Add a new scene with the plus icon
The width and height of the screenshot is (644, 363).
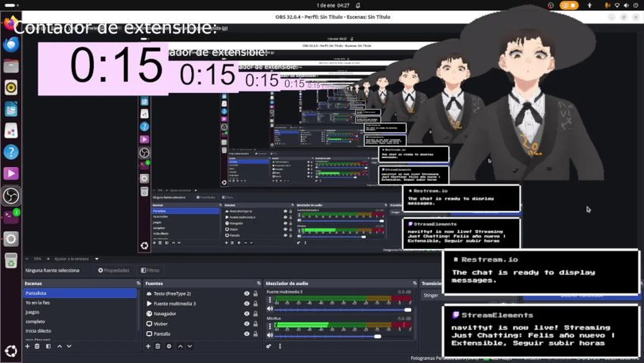[28, 346]
